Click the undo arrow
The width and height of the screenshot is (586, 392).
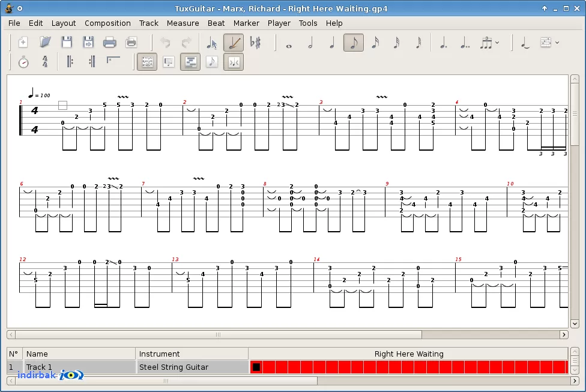tap(165, 42)
